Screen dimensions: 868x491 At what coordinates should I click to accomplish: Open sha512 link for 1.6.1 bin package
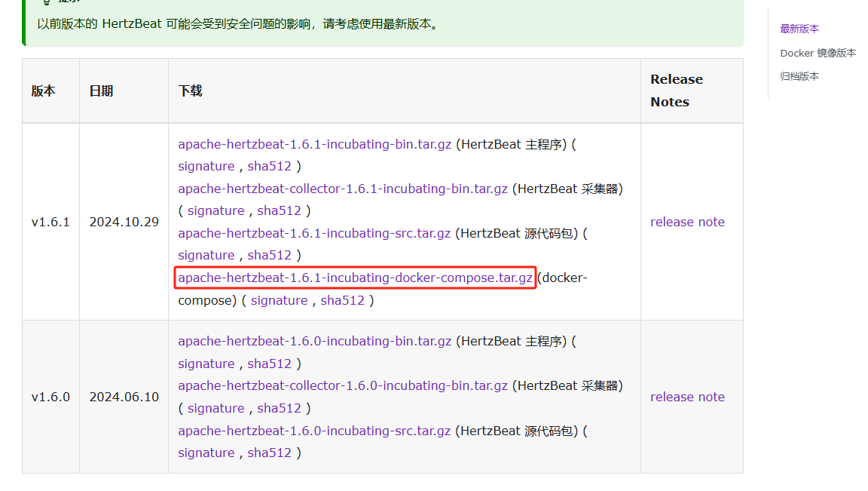tap(269, 166)
